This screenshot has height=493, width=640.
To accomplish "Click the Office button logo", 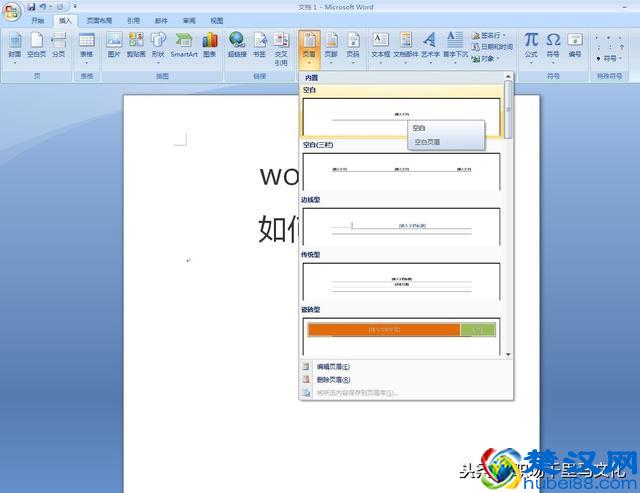I will tap(12, 9).
